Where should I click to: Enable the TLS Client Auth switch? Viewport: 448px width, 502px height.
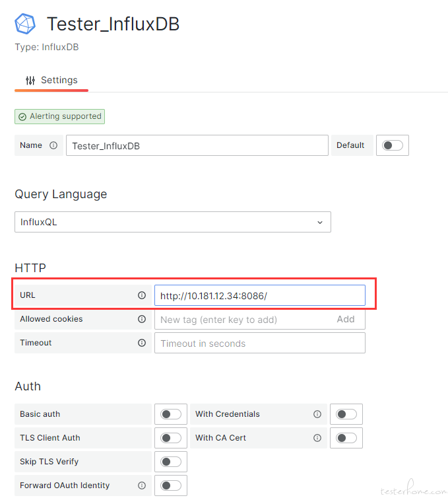pos(171,438)
